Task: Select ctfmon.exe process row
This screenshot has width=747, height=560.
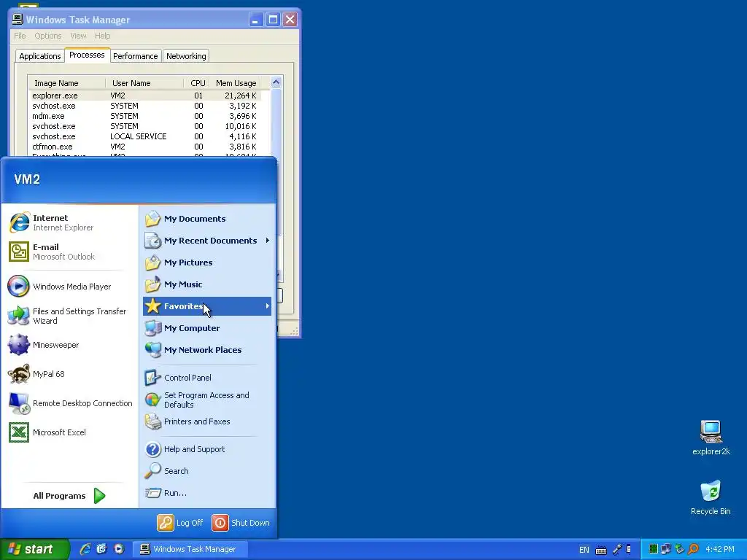Action: click(145, 147)
